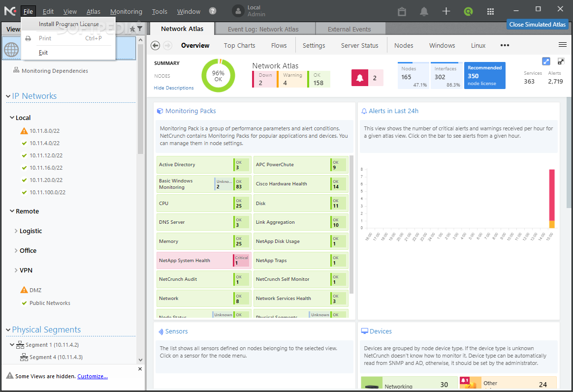573x392 pixels.
Task: Collapse the IP Networks section
Action: click(x=8, y=96)
